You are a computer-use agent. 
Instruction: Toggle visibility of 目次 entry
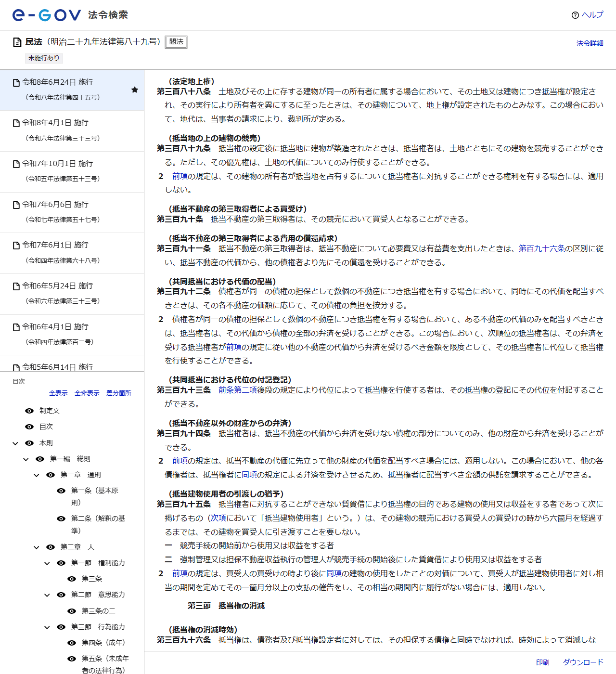pos(29,427)
